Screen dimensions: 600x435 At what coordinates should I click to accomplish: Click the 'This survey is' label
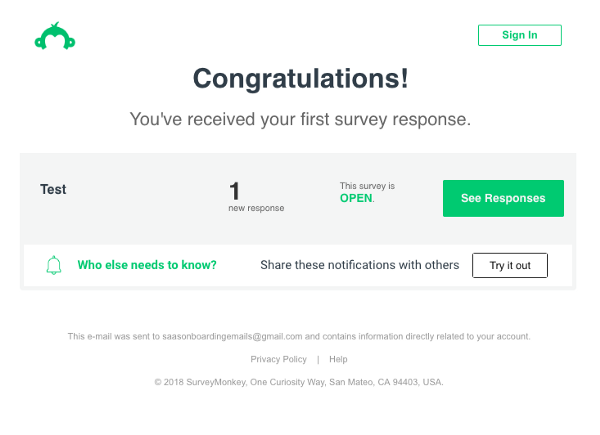coord(367,186)
